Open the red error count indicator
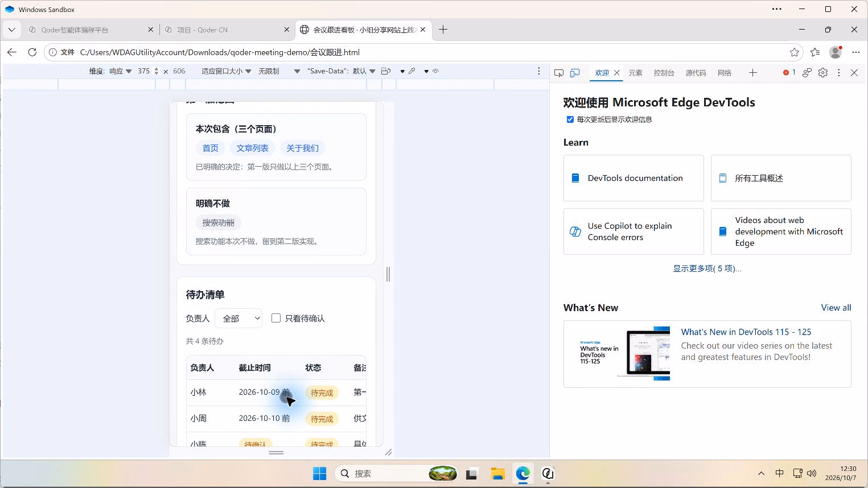The width and height of the screenshot is (868, 488). (x=789, y=72)
